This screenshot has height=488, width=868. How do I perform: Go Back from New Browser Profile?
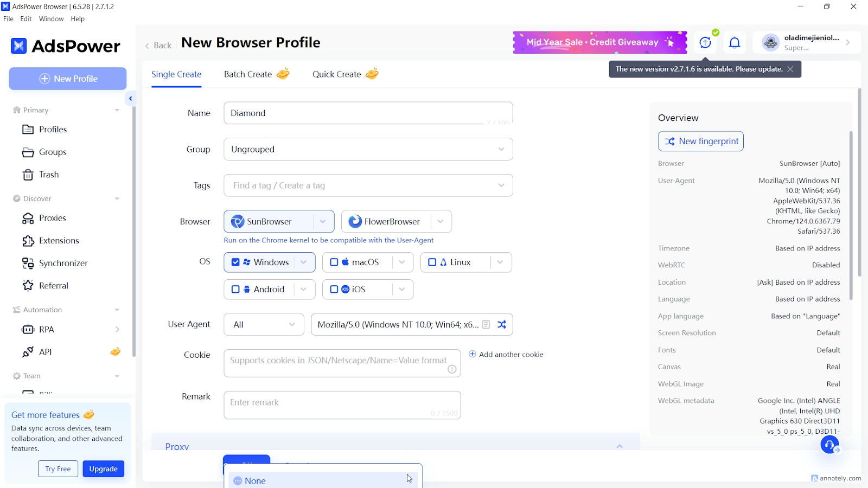158,46
